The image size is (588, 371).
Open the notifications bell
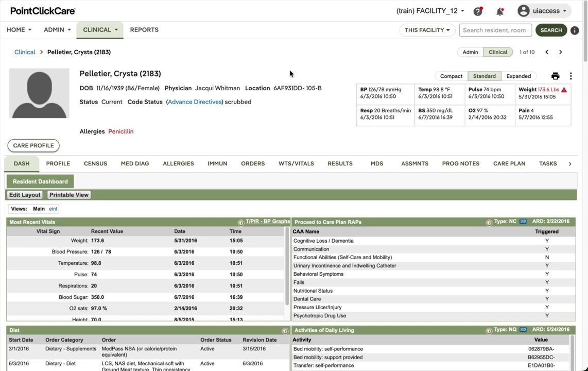[500, 11]
